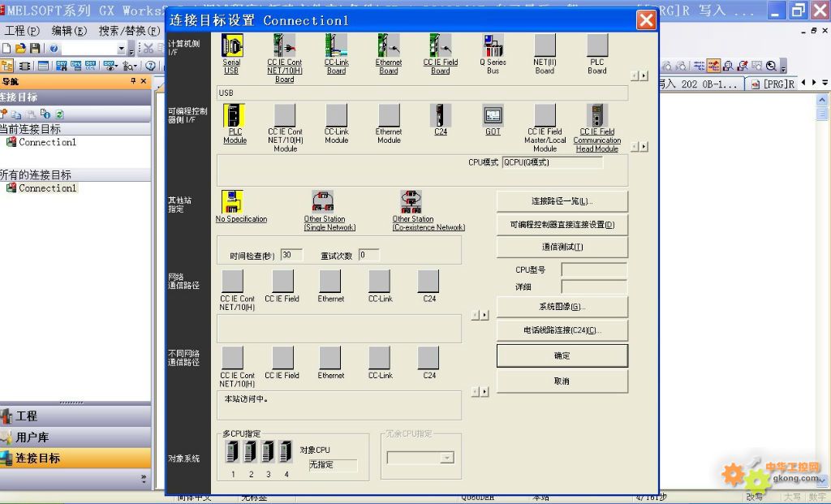Close the 导航 panel with its X
This screenshot has height=504, width=831.
(143, 81)
